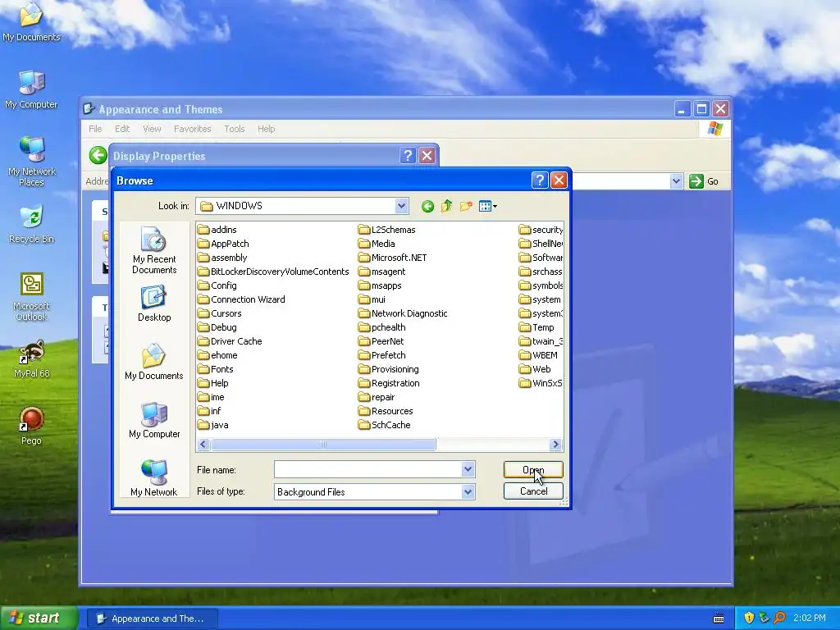Screen dimensions: 840x630
Task: Click the Browse dialog help question mark
Action: tap(540, 180)
